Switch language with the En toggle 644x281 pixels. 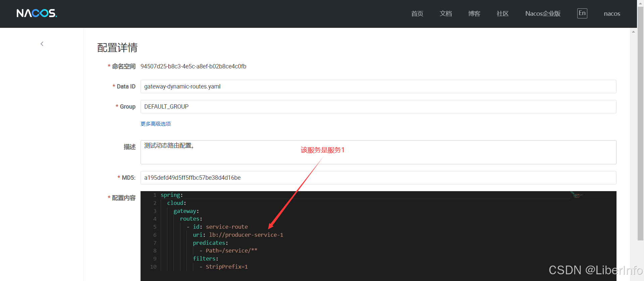(x=582, y=13)
